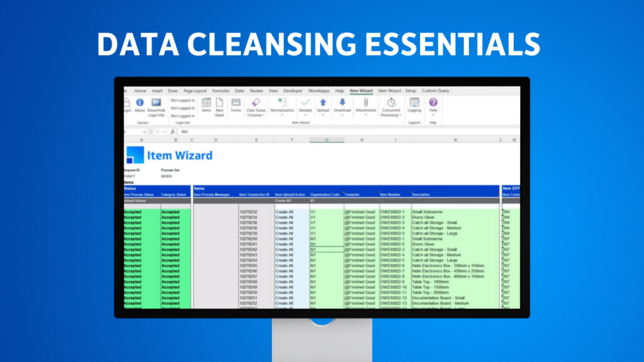
Task: Cancel formula bar entry with X icon
Action: 157,132
